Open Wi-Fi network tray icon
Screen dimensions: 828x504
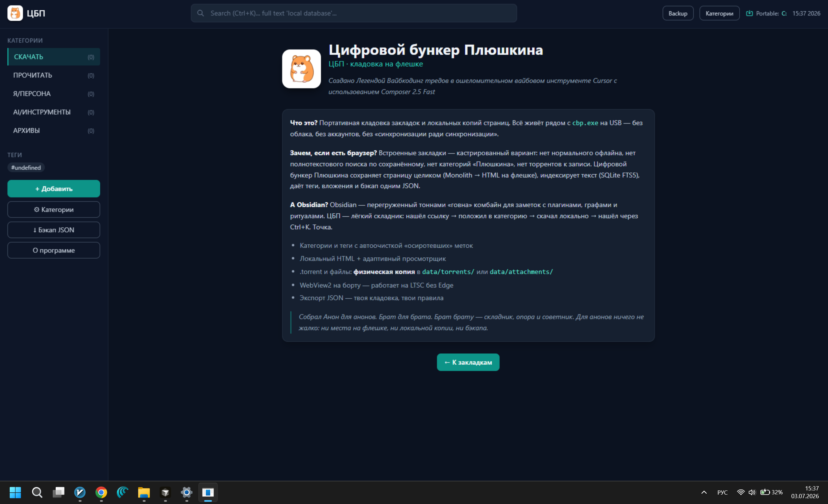740,492
